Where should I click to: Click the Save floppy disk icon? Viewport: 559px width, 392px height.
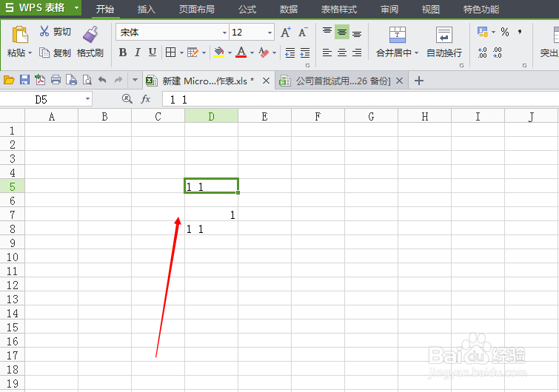[x=24, y=80]
